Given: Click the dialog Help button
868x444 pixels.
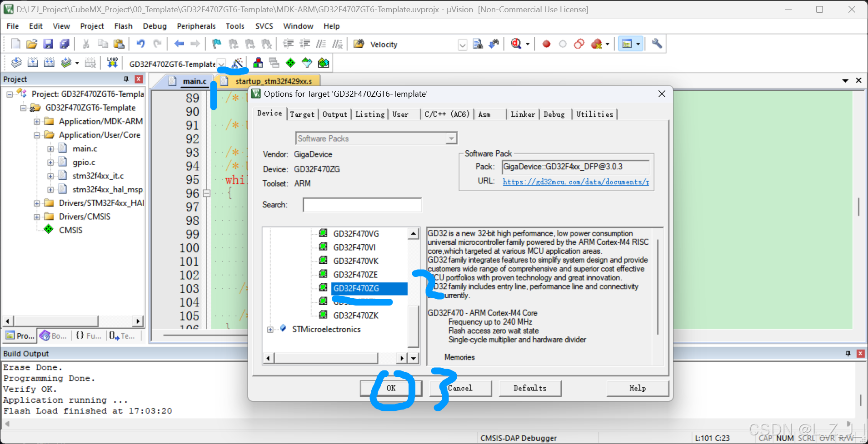Looking at the screenshot, I should pos(638,388).
